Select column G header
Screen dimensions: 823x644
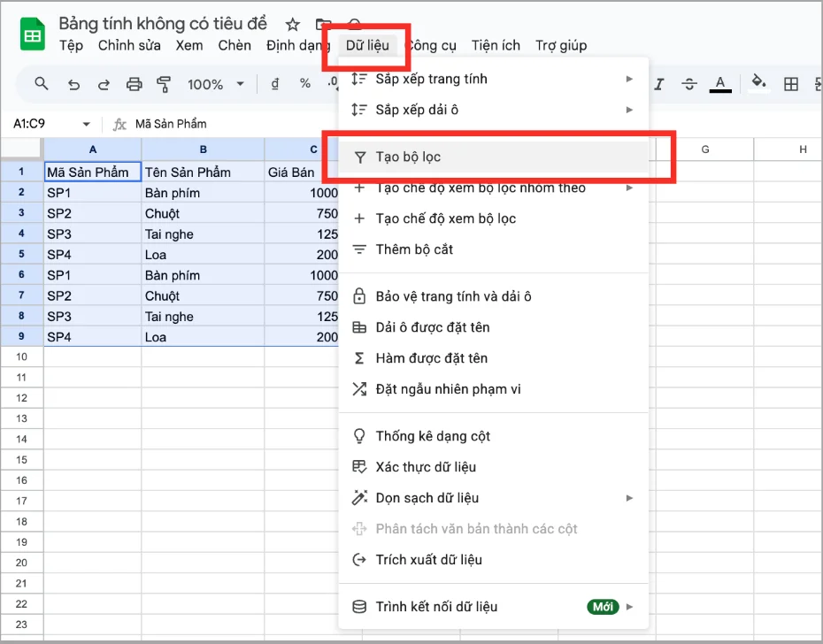(x=705, y=149)
